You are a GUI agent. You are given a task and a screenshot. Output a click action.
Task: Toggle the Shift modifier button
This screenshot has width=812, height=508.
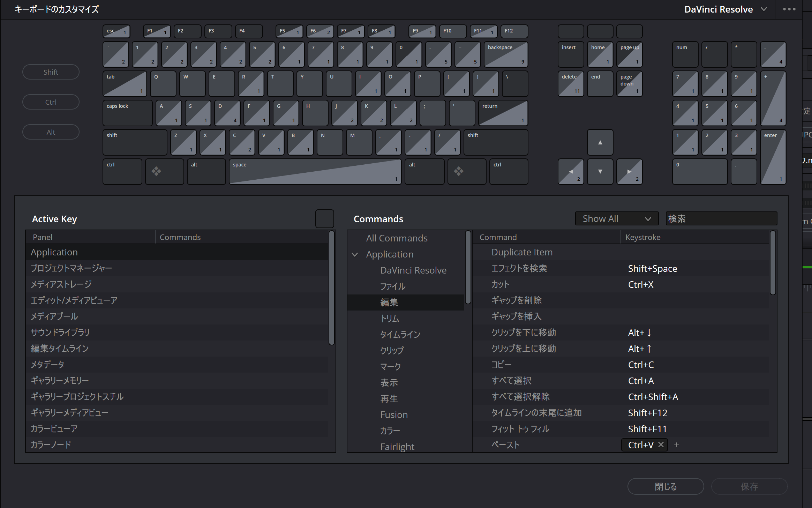tap(51, 72)
